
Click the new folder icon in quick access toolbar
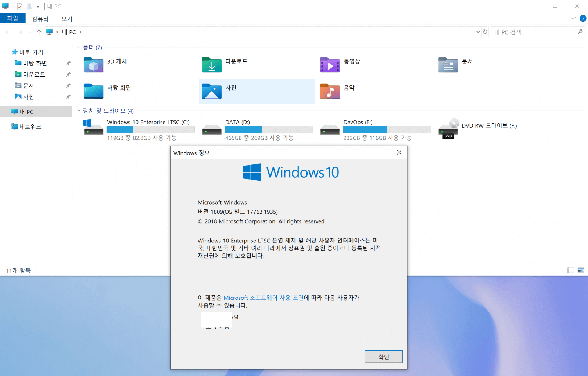point(29,6)
